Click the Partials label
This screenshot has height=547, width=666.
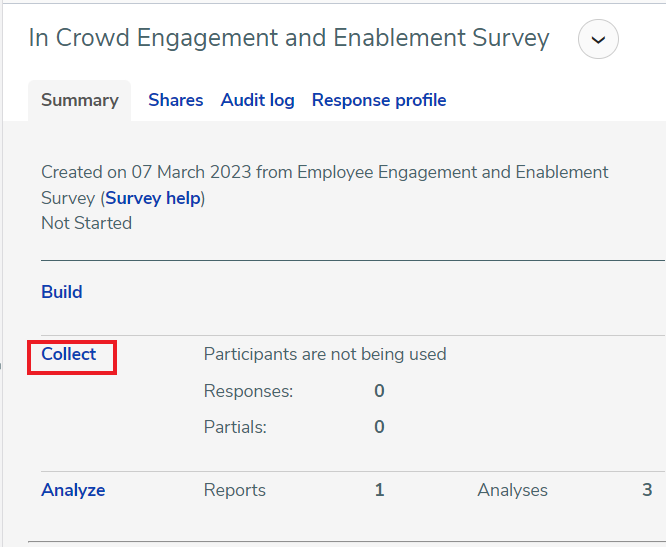coord(236,427)
